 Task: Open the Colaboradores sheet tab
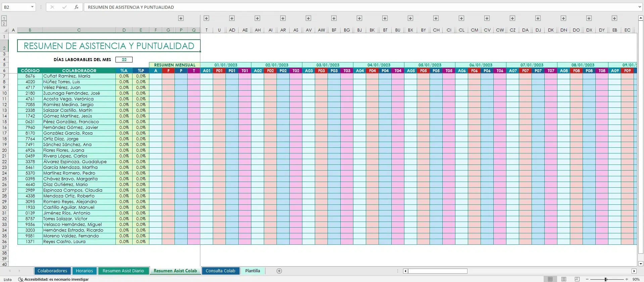[52, 271]
